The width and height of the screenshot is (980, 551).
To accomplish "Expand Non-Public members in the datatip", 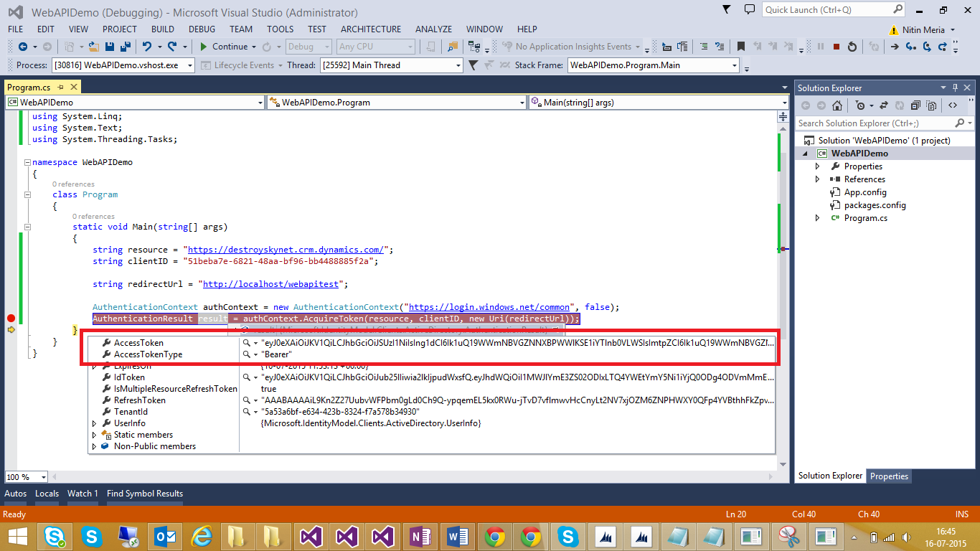I will 94,446.
